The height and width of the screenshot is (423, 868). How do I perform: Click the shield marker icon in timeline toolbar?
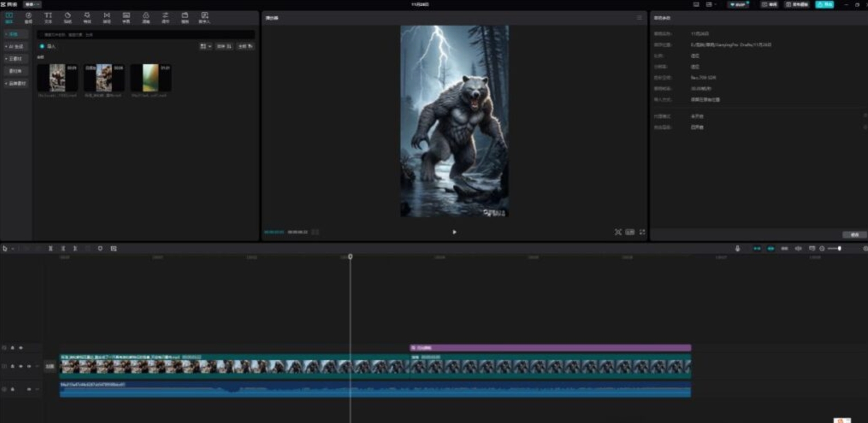(x=100, y=249)
